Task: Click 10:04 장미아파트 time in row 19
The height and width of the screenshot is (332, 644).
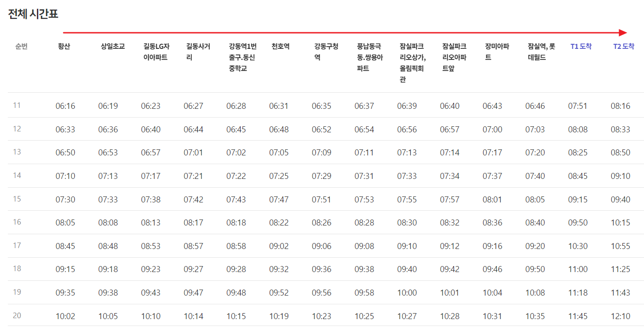Action: pyautogui.click(x=492, y=293)
